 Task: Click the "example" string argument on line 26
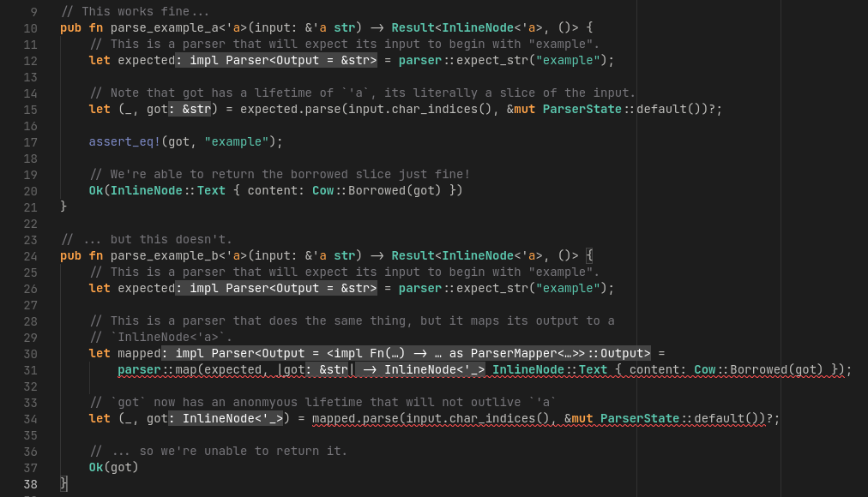click(568, 289)
